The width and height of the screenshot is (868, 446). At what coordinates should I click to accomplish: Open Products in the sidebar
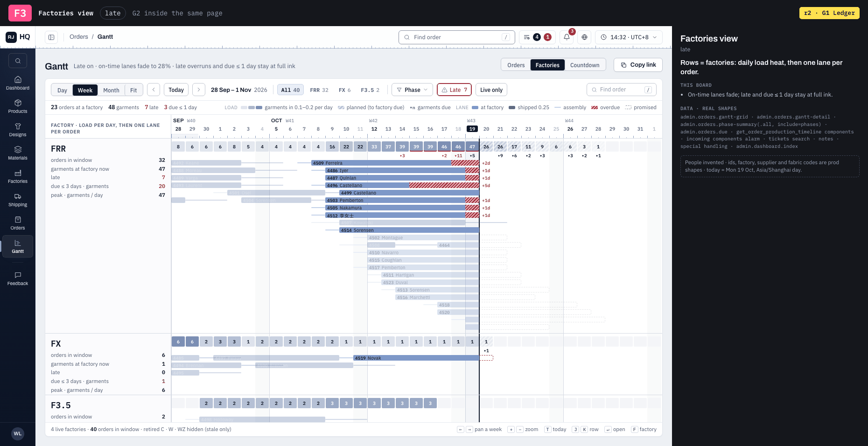coord(18,106)
